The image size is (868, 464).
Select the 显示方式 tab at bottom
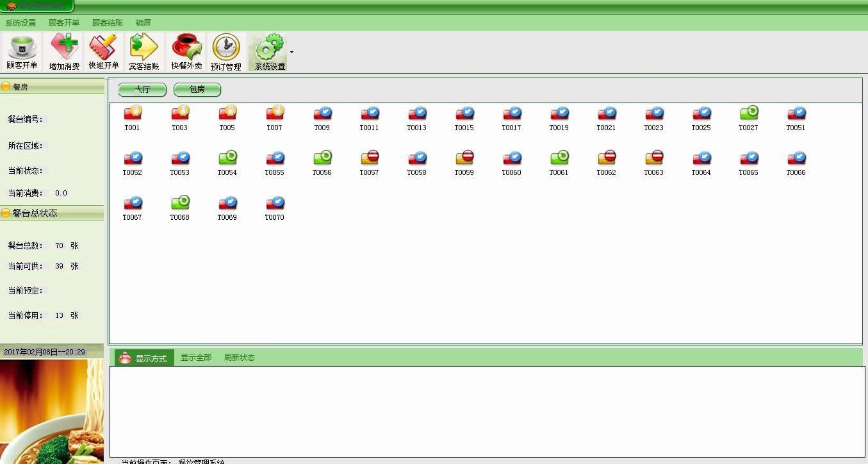tap(144, 358)
